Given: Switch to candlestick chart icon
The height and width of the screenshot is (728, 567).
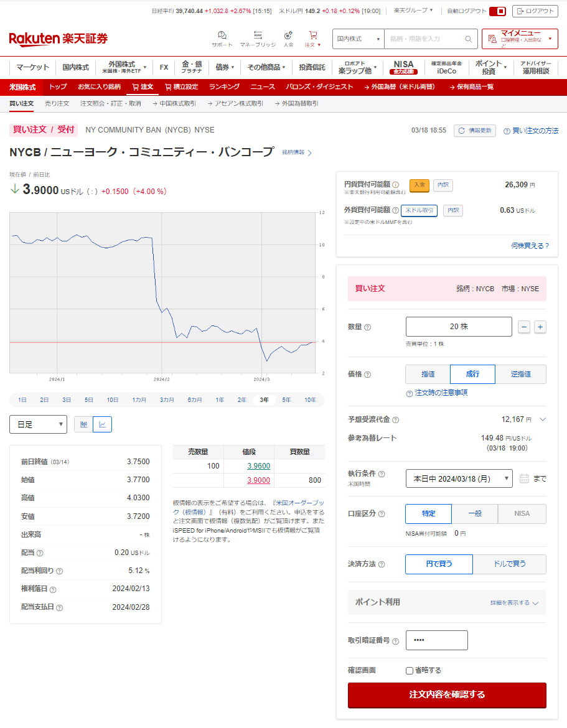Looking at the screenshot, I should click(83, 424).
